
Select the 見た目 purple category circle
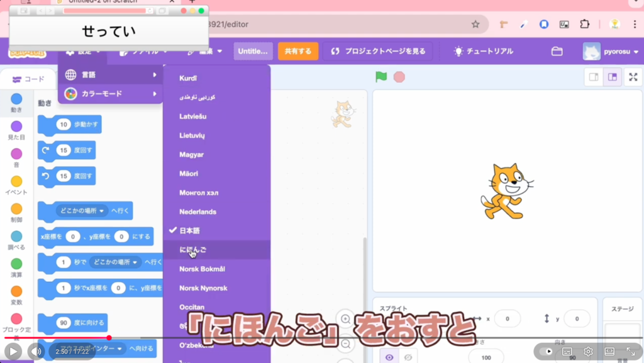pyautogui.click(x=16, y=127)
